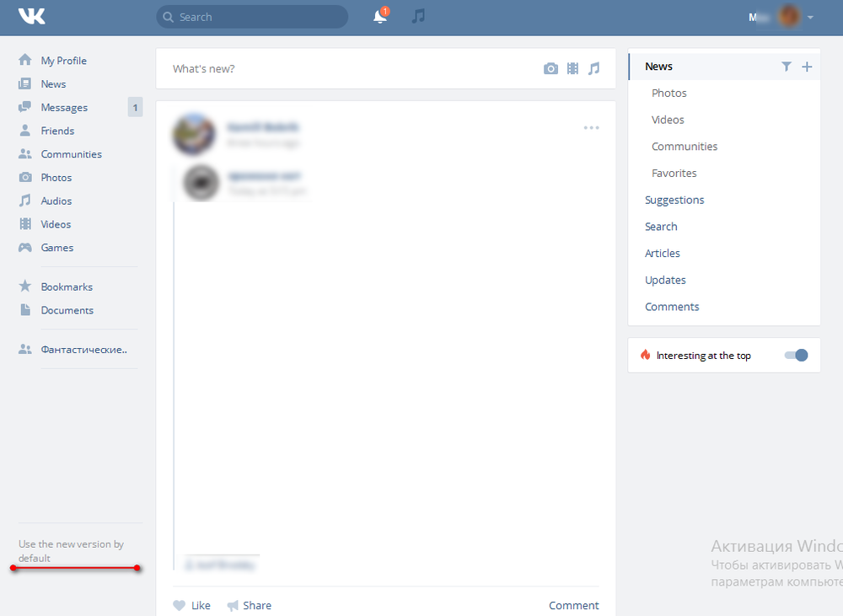
Task: Add a news tab with plus icon
Action: tap(807, 67)
